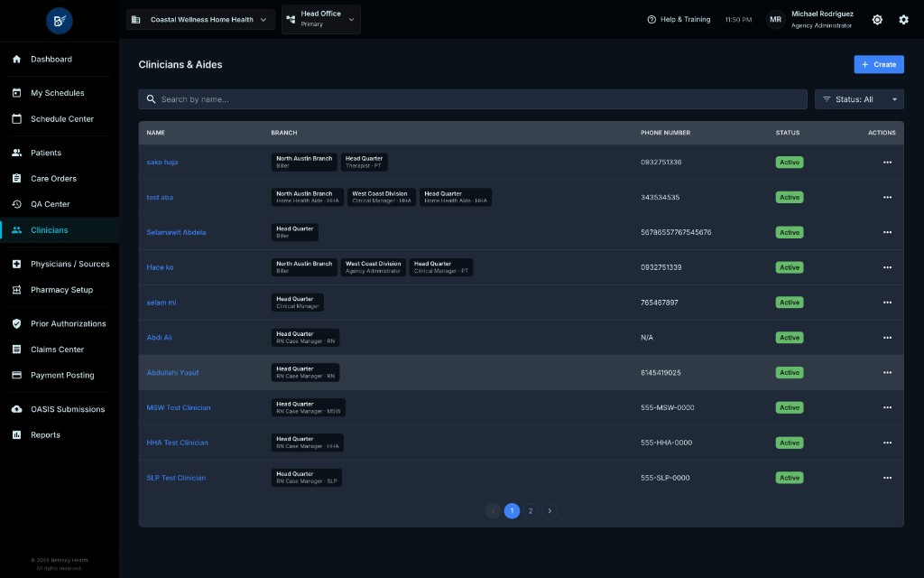Viewport: 924px width, 578px height.
Task: Open QA Center page
Action: (59, 204)
